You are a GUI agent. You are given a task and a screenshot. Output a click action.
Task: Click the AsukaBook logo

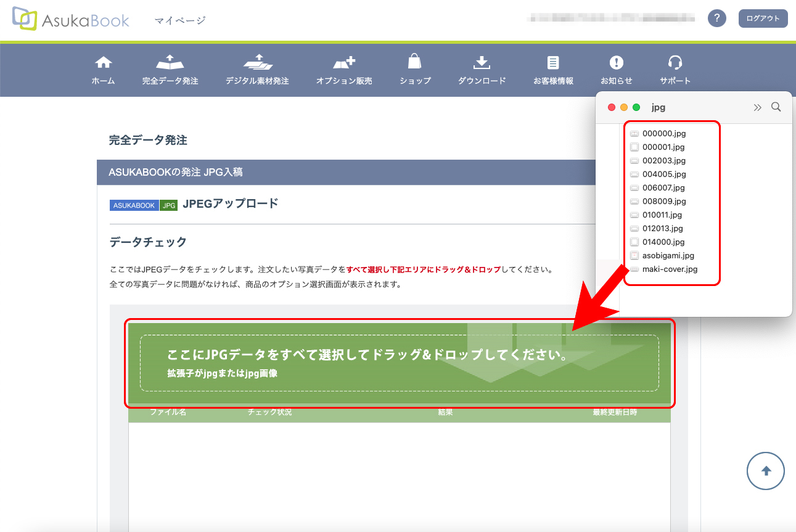click(71, 20)
